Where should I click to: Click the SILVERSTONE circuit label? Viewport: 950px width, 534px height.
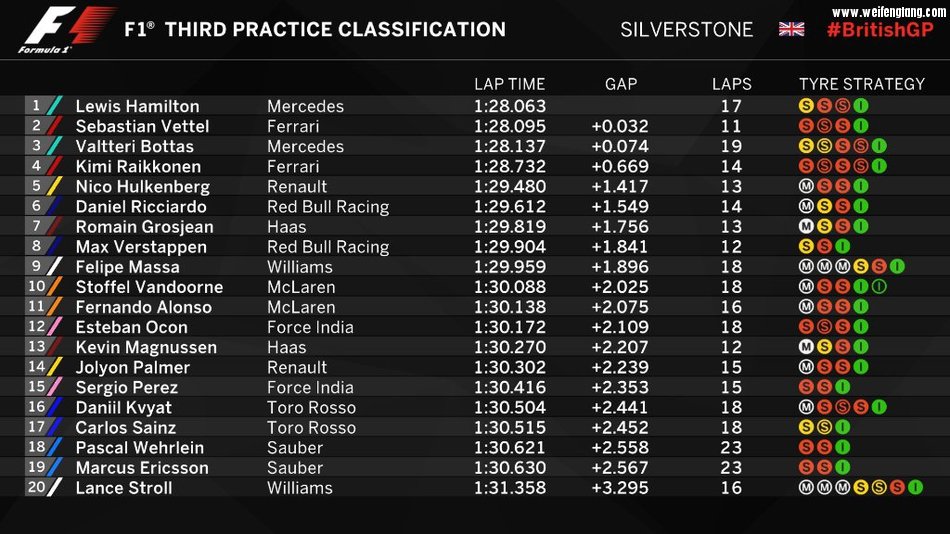tap(686, 29)
